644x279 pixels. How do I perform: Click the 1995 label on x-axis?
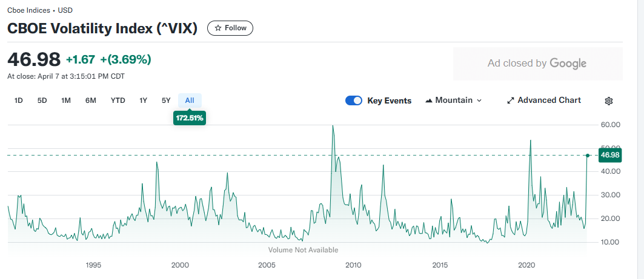coord(93,265)
